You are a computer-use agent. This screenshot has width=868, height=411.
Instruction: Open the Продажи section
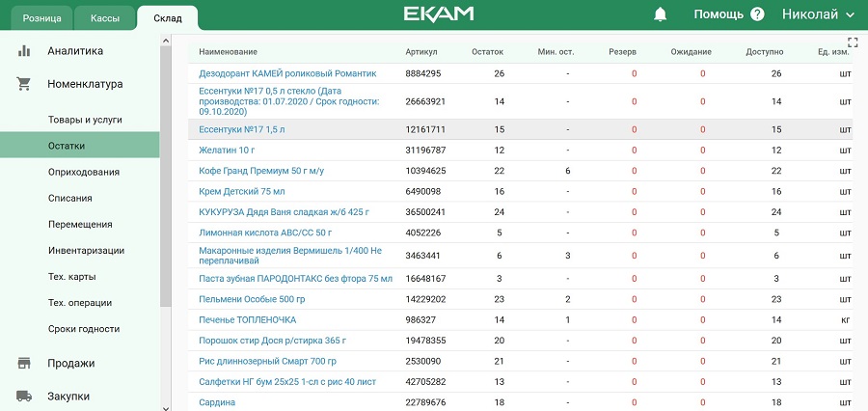coord(70,364)
